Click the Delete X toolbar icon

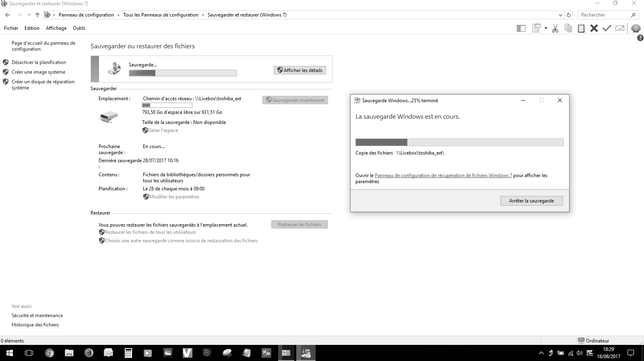(x=594, y=28)
